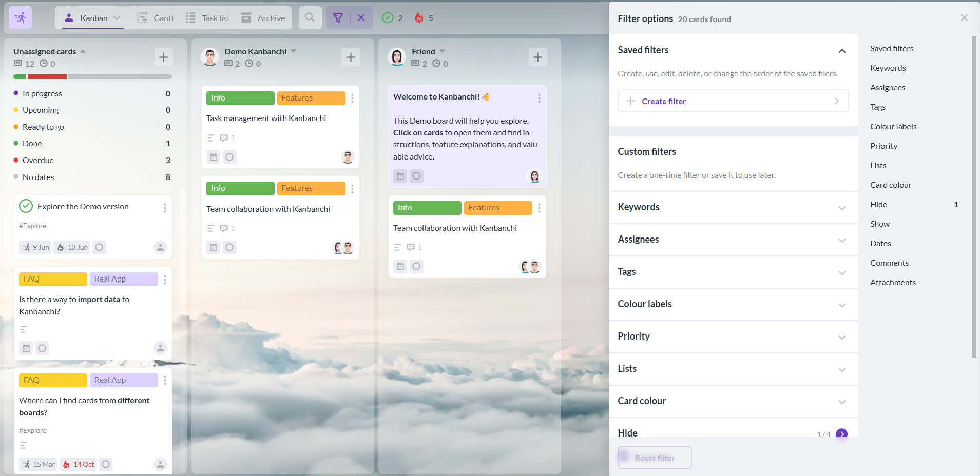The height and width of the screenshot is (476, 980).
Task: Click filter panel vertical scrollbar
Action: (974, 197)
